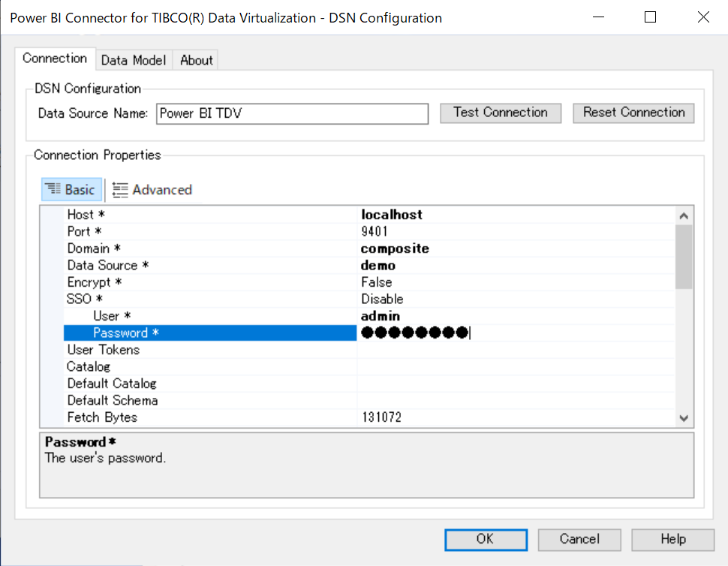Viewport: 728px width, 566px height.
Task: Select the User property label
Action: [112, 316]
